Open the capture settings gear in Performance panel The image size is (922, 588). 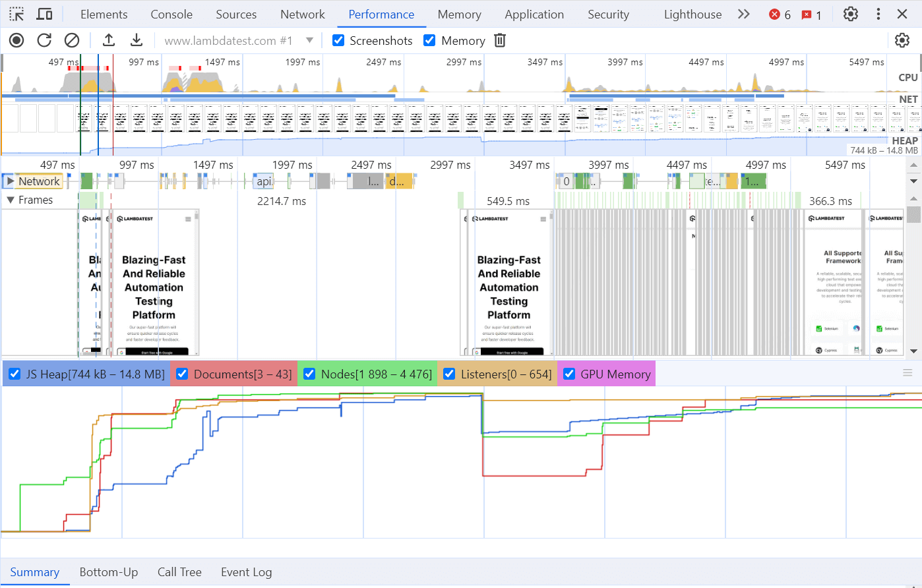[902, 40]
